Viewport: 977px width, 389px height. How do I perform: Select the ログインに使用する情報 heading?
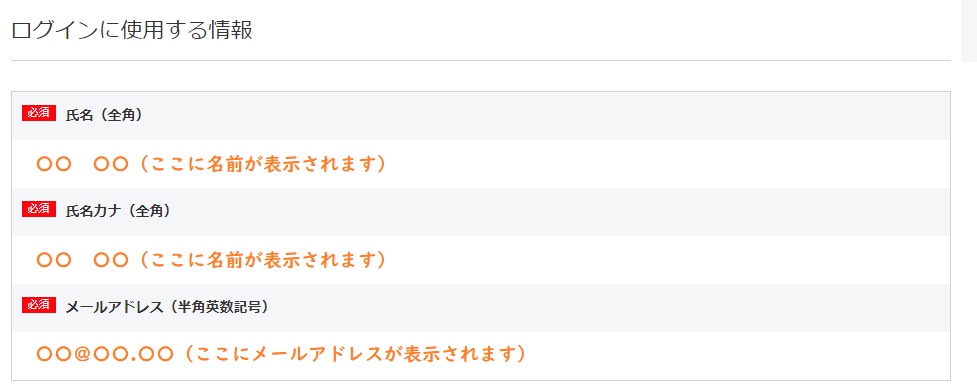coord(132,31)
